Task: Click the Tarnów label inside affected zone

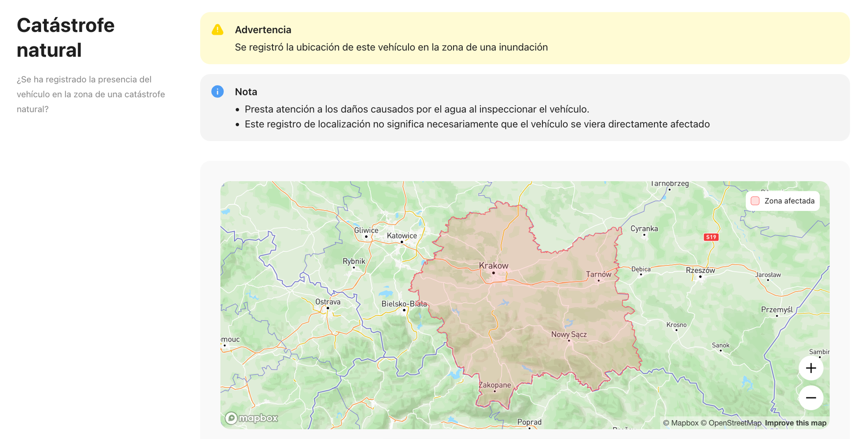Action: [598, 274]
